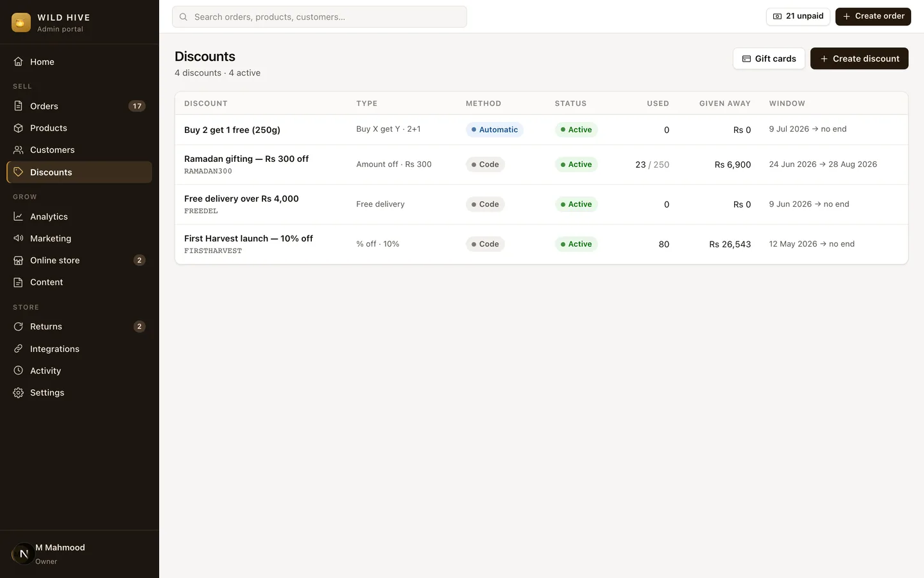Click the Discounts tag icon
Image resolution: width=924 pixels, height=578 pixels.
pos(19,172)
